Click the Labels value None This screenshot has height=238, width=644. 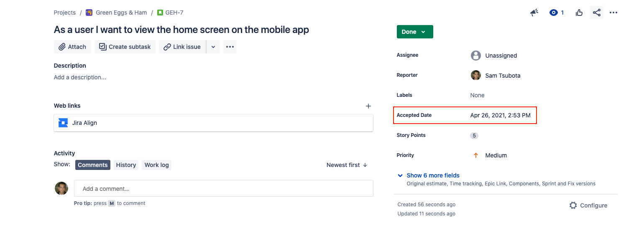coord(477,95)
